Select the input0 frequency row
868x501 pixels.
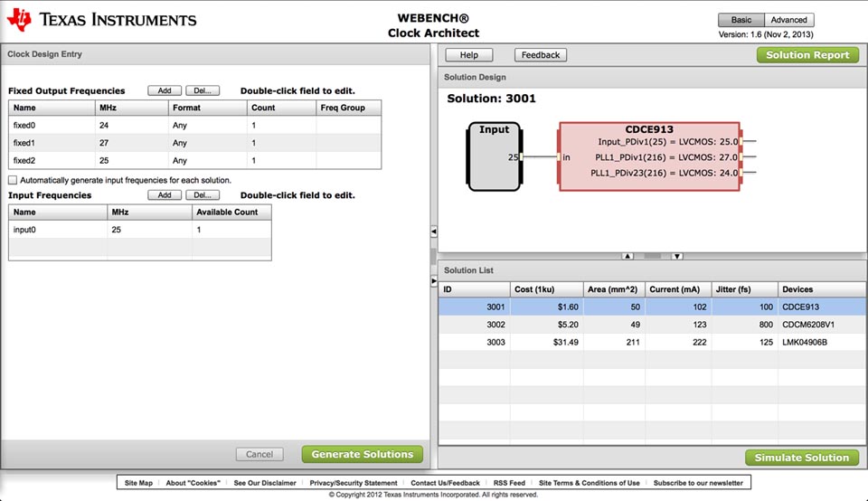139,229
